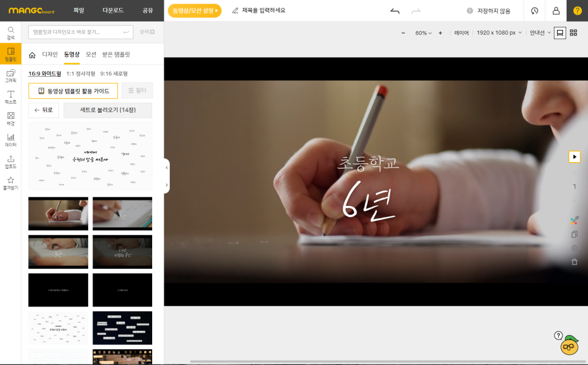
Task: Open the 데이터 chart sidebar panel
Action: 10,140
